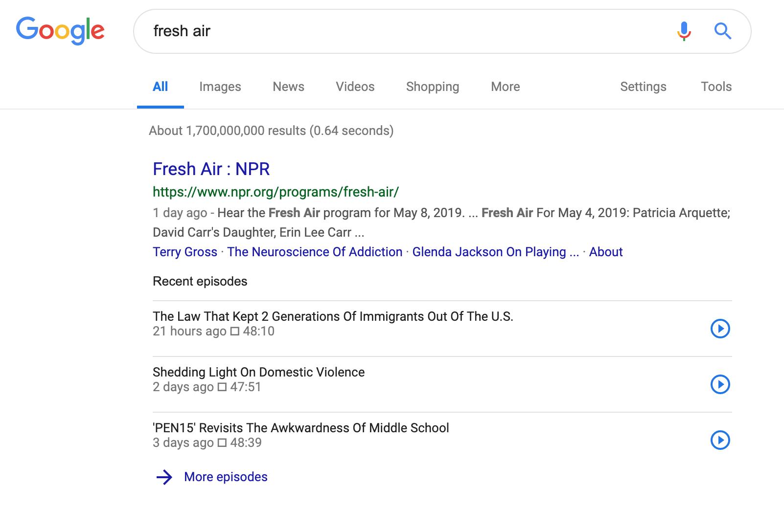Screen dimensions: 784x532
Task: Play the 'PEN15' Revisits episode
Action: tap(720, 440)
